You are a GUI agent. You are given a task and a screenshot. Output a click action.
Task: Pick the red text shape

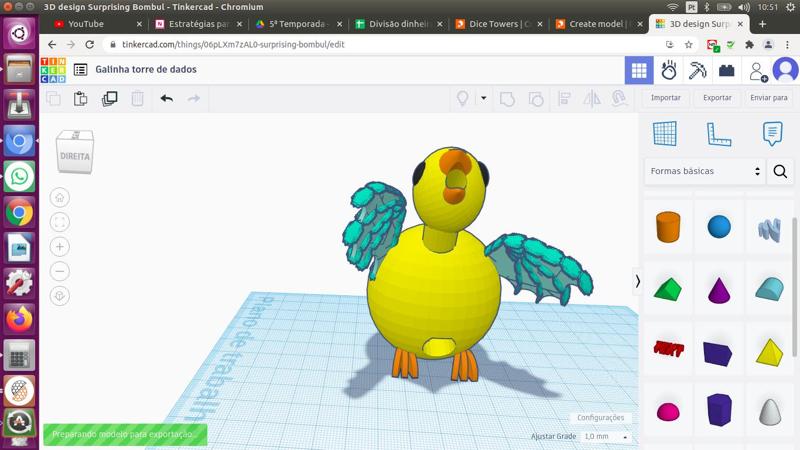pyautogui.click(x=668, y=349)
